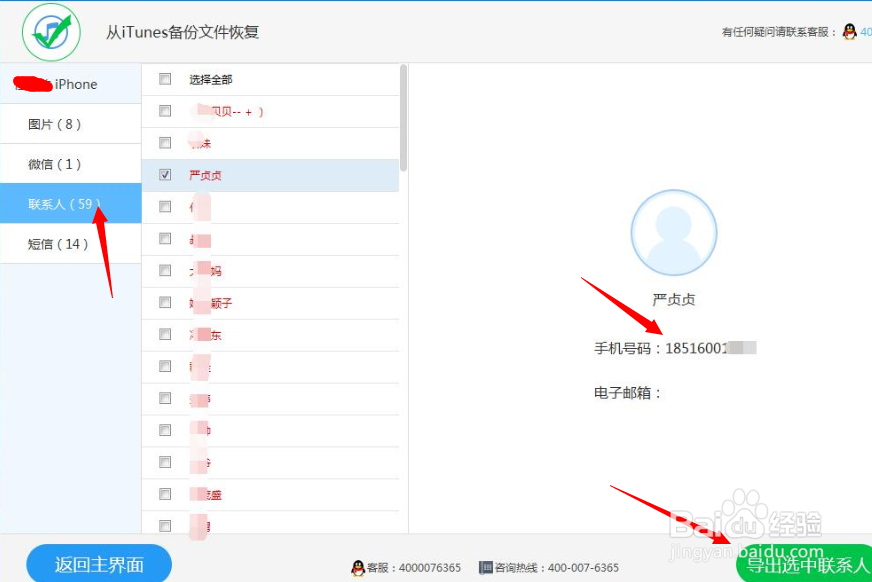Open the 微信 (1) category
Viewport: 872px width, 582px height.
[71, 164]
